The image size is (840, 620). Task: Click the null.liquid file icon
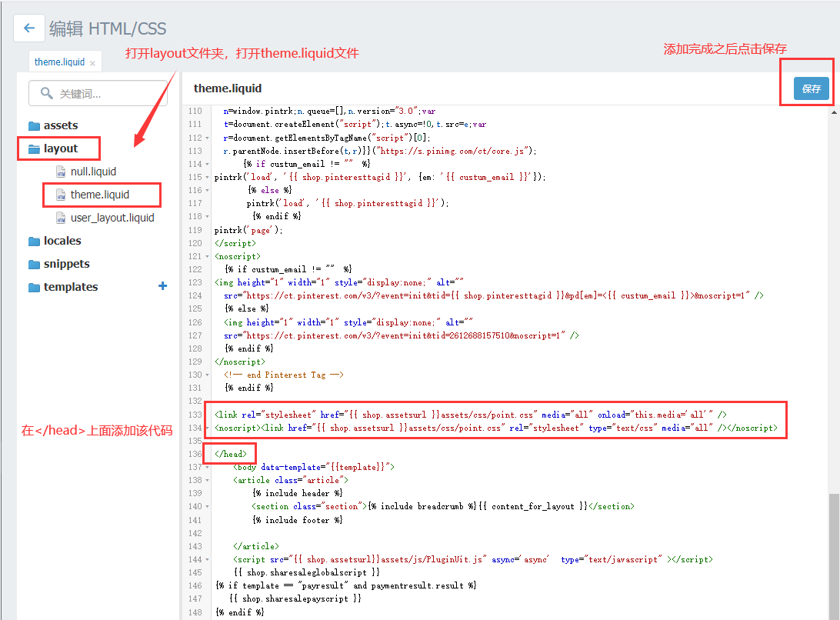coord(61,172)
